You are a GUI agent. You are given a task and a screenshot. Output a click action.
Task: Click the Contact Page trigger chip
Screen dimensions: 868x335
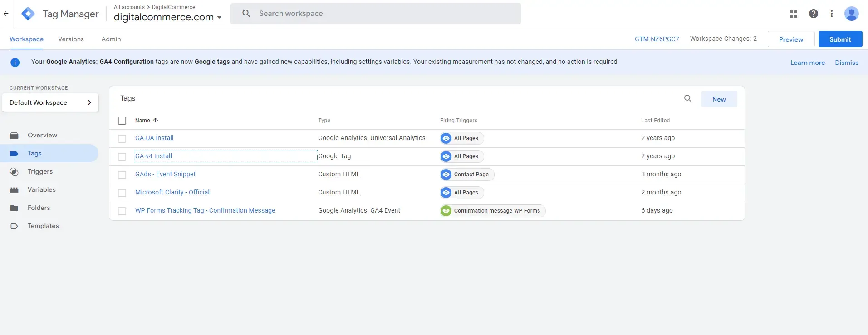(467, 175)
